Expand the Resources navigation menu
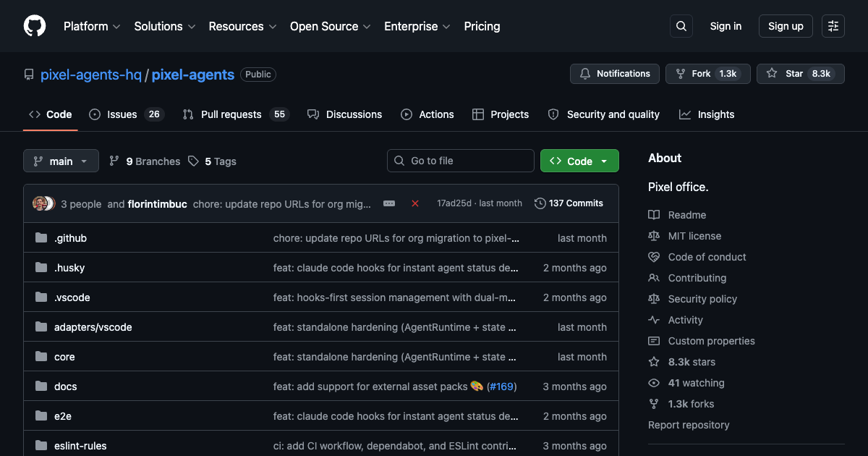Screen dimensions: 868x456 tap(242, 26)
